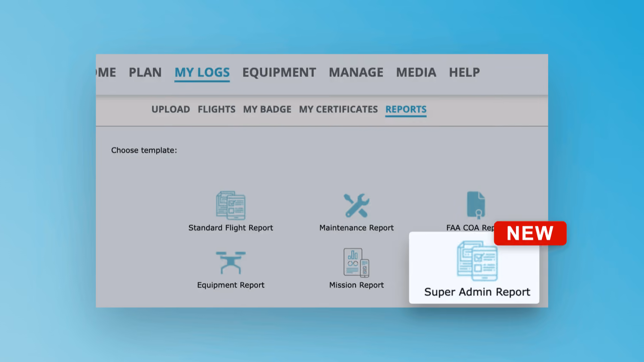Pick the Equipment Report drone icon

point(231,262)
